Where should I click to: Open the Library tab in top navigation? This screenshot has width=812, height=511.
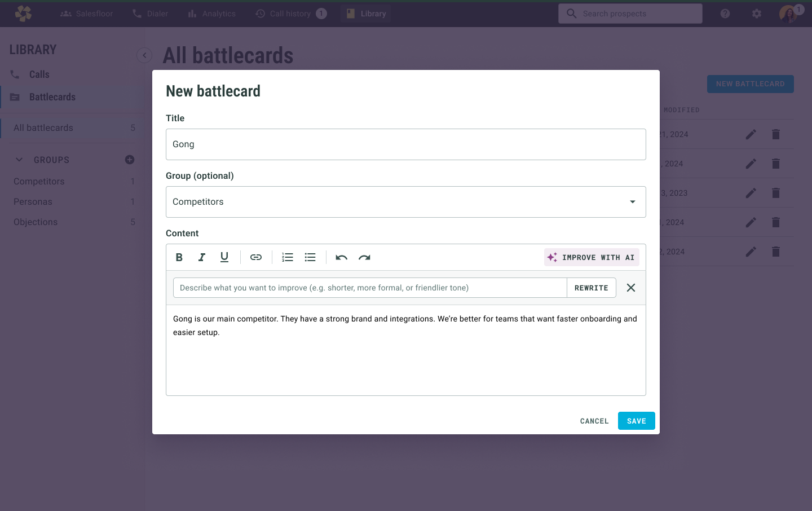[366, 14]
